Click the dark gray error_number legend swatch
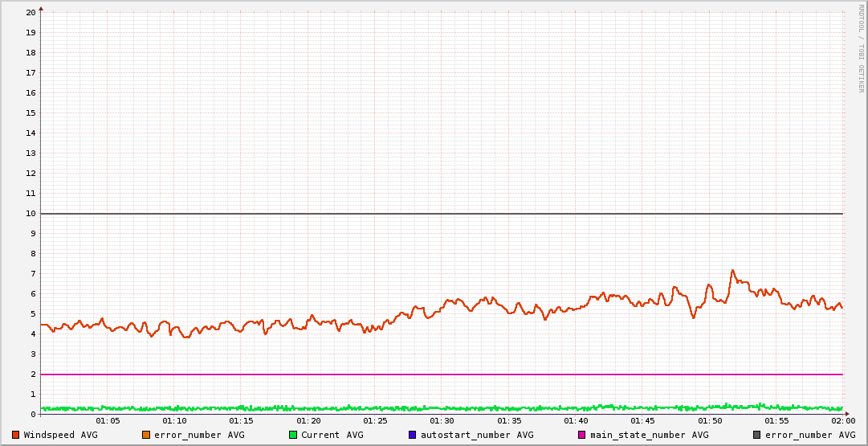 (x=756, y=435)
